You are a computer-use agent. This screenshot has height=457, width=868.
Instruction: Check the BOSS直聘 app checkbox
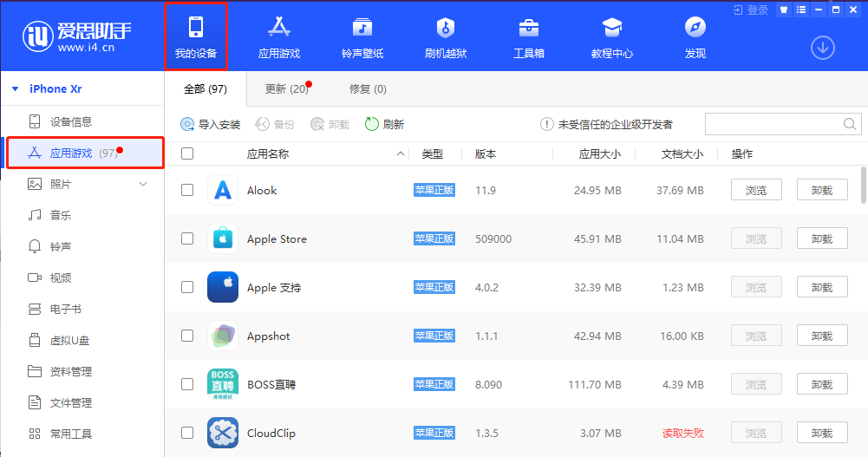click(187, 384)
